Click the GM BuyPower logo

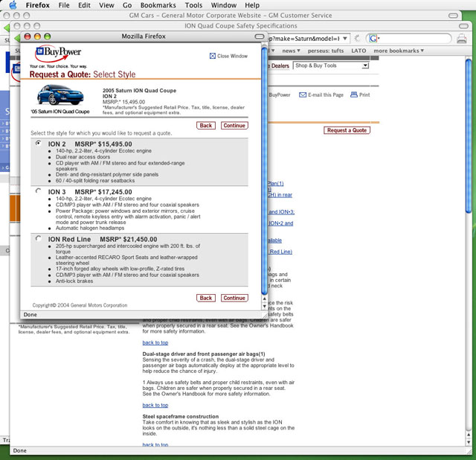[x=56, y=54]
